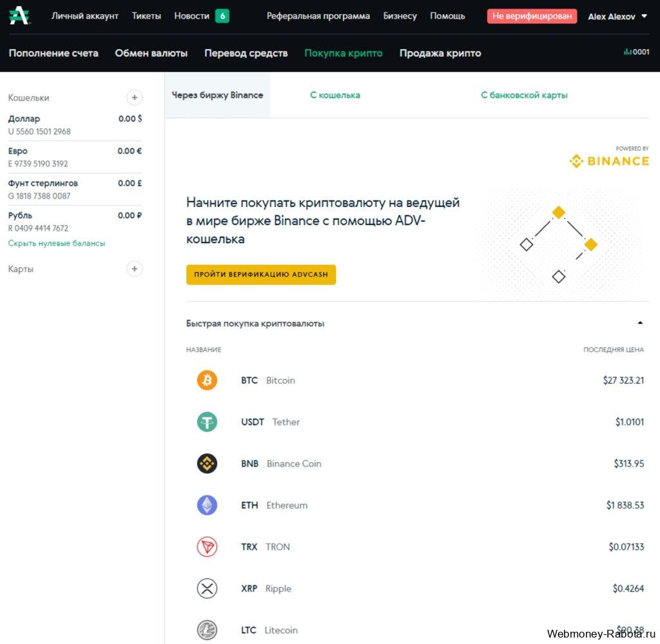Image resolution: width=660 pixels, height=644 pixels.
Task: Click Пройти верификацию Advcash button
Action: click(x=261, y=275)
